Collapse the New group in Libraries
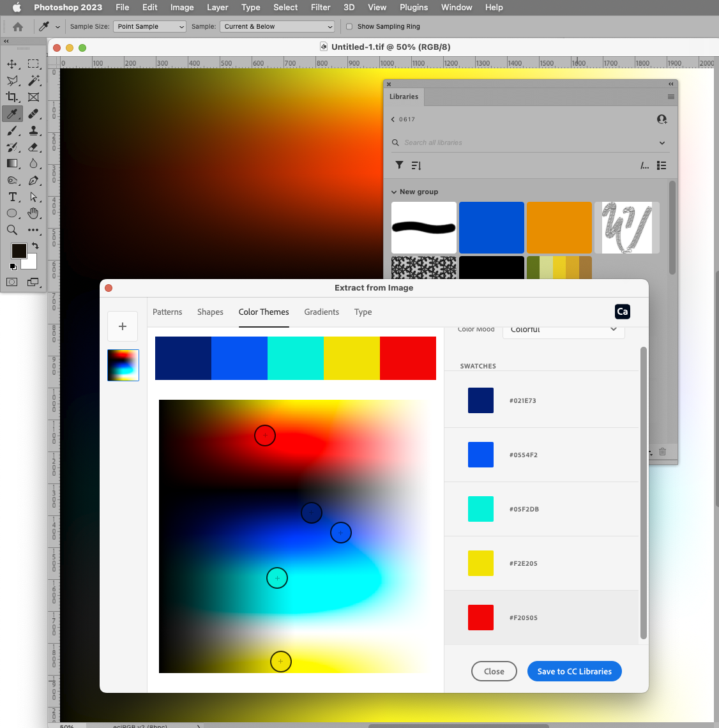719x728 pixels. tap(393, 191)
